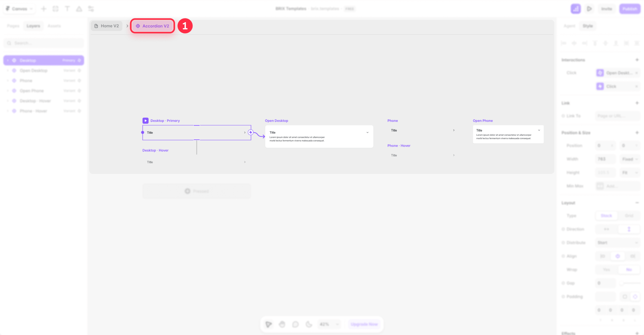Open the Height Fit sizing dropdown

(x=630, y=173)
